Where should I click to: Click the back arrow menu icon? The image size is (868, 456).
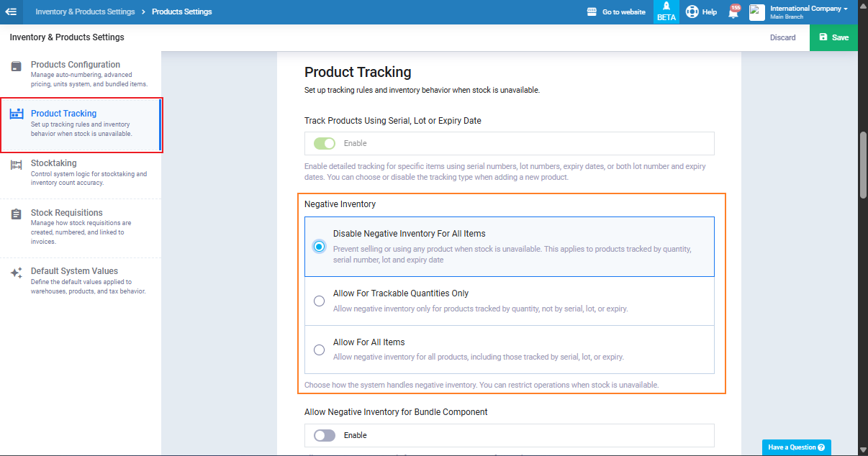click(11, 12)
